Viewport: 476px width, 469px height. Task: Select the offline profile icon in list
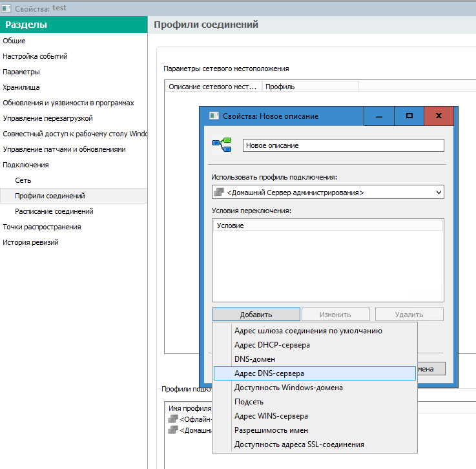point(172,419)
